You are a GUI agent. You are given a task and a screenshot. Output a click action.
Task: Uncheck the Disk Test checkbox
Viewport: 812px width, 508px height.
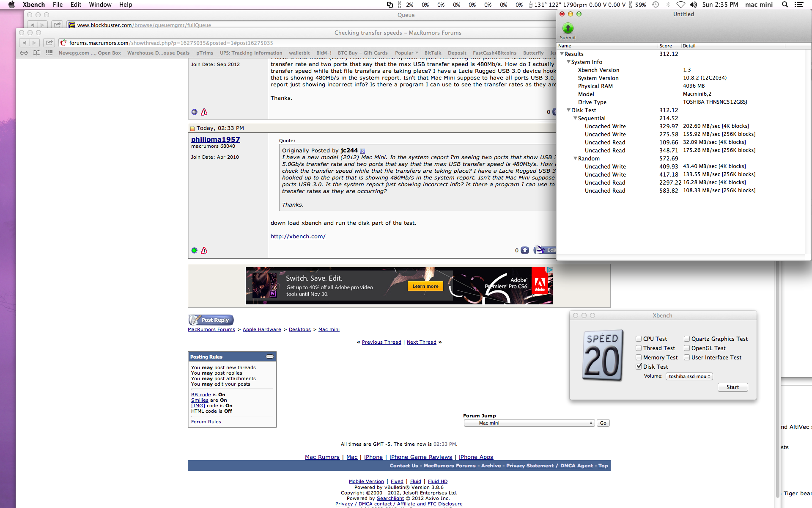(x=639, y=367)
